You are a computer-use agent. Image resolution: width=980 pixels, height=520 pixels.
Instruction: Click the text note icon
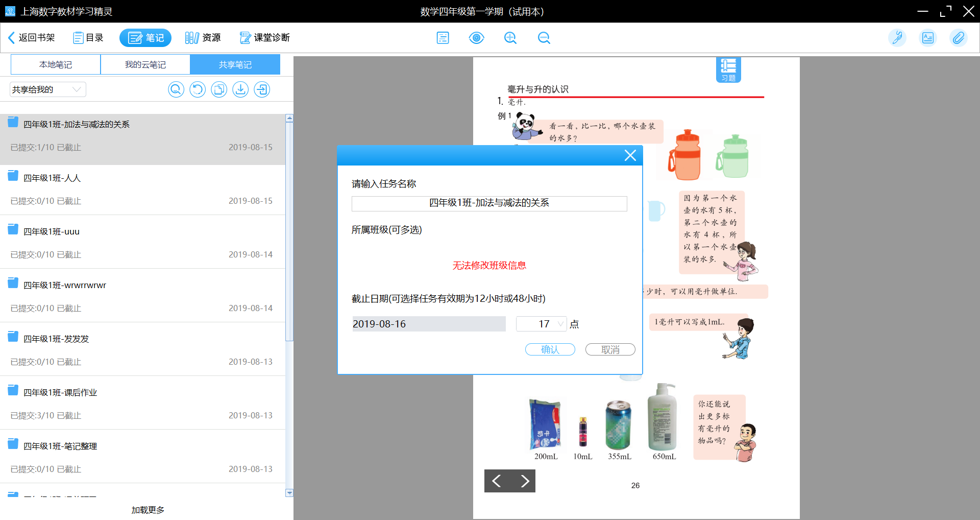443,38
